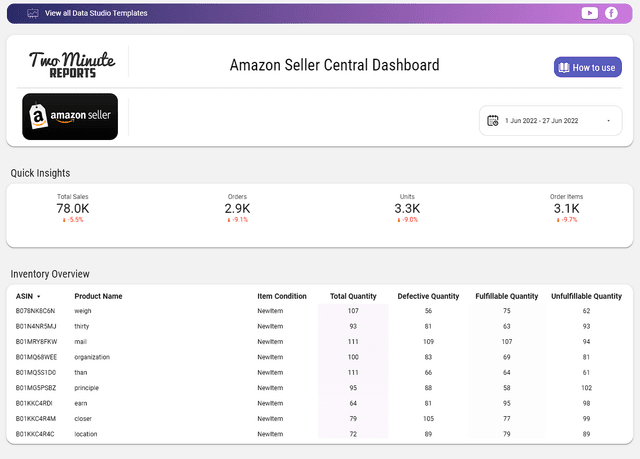This screenshot has height=459, width=640.
Task: Click the -9.7% change under Order Items
Action: pos(567,220)
